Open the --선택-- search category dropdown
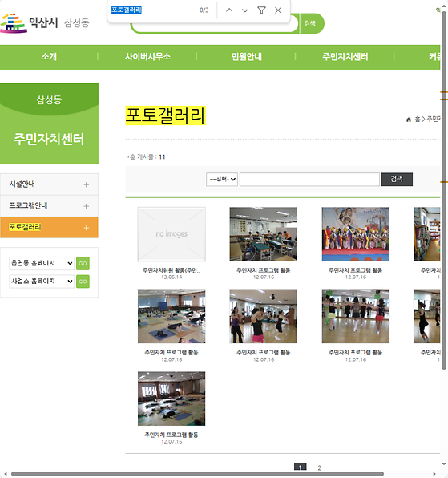This screenshot has height=478, width=448. (222, 180)
